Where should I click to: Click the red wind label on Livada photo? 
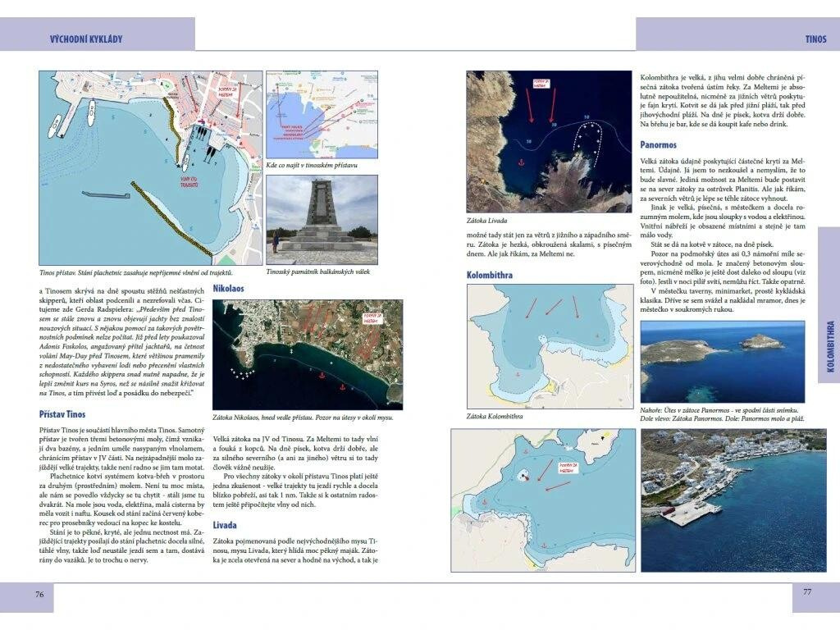[540, 83]
